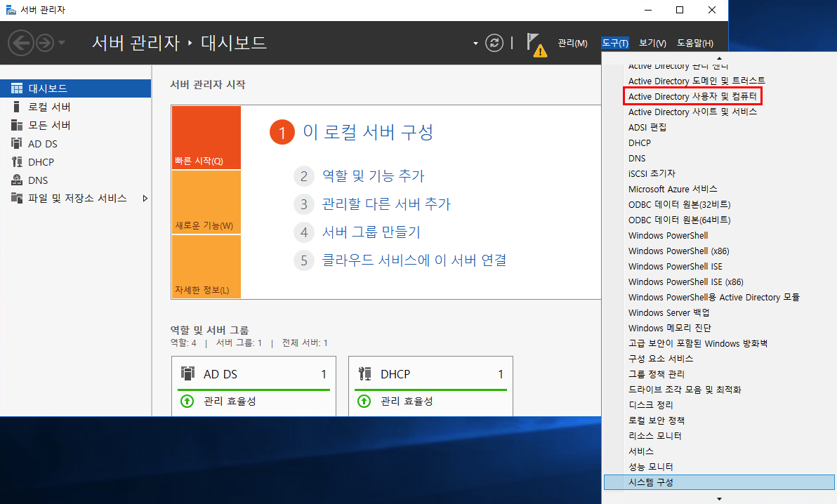Choose 시스템 구성 highlighted entry
837x504 pixels.
click(x=719, y=482)
